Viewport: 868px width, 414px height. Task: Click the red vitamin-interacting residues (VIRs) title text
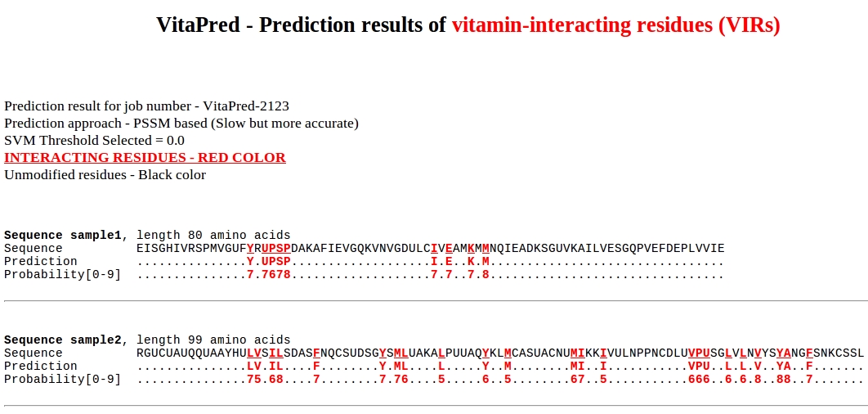615,25
